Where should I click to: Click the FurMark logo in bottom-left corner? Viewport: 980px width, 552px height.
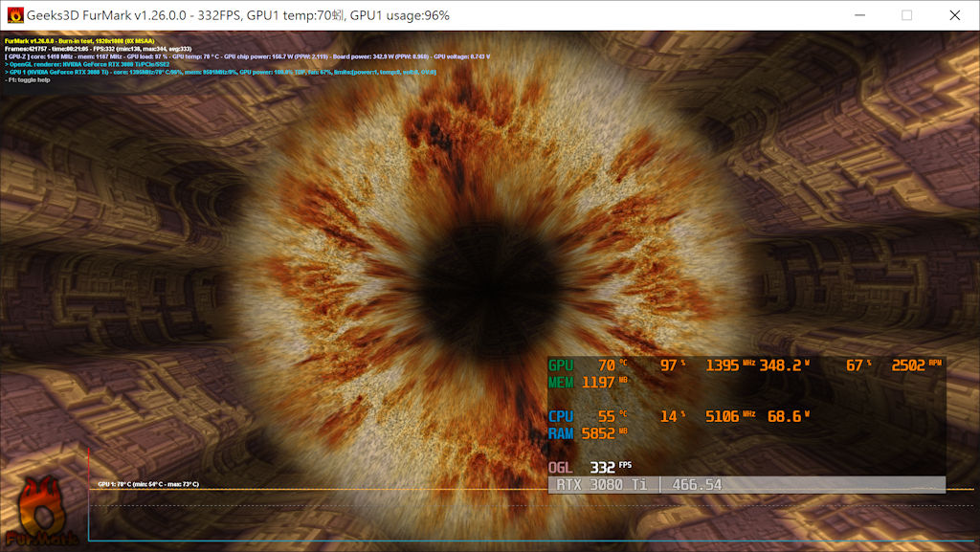click(x=42, y=512)
